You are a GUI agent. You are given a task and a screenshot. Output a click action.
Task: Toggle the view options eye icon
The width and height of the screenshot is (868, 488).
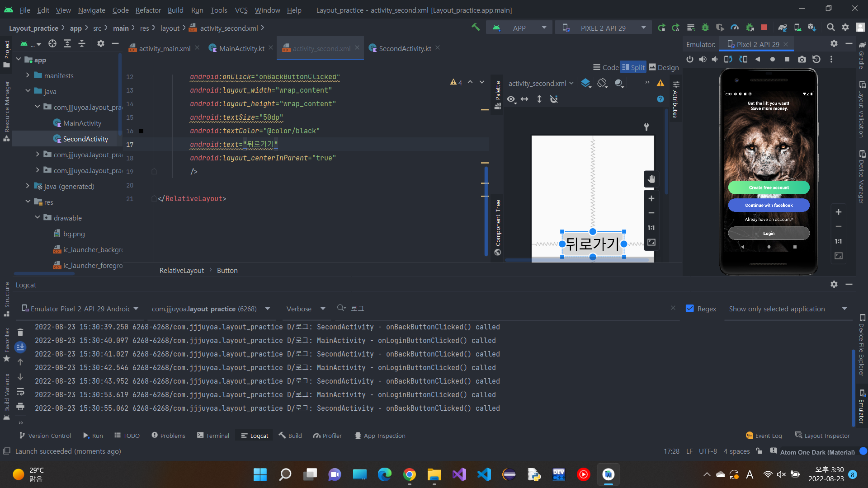pos(511,99)
